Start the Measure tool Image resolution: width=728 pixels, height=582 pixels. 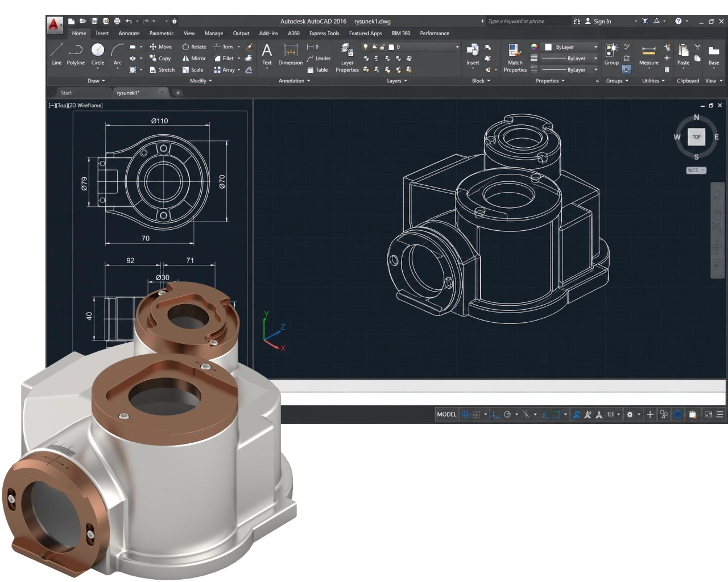tap(649, 55)
